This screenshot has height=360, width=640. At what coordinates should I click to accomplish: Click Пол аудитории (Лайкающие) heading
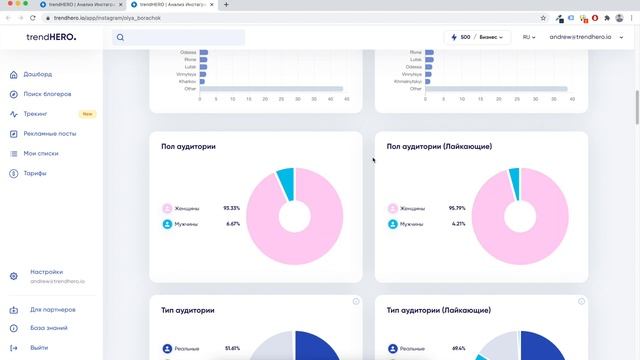[x=439, y=147]
